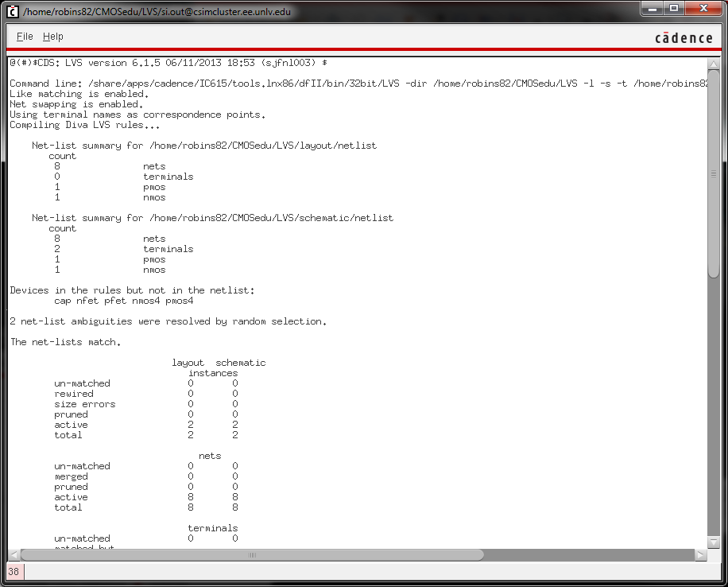Open the File menu
728x587 pixels.
(25, 37)
